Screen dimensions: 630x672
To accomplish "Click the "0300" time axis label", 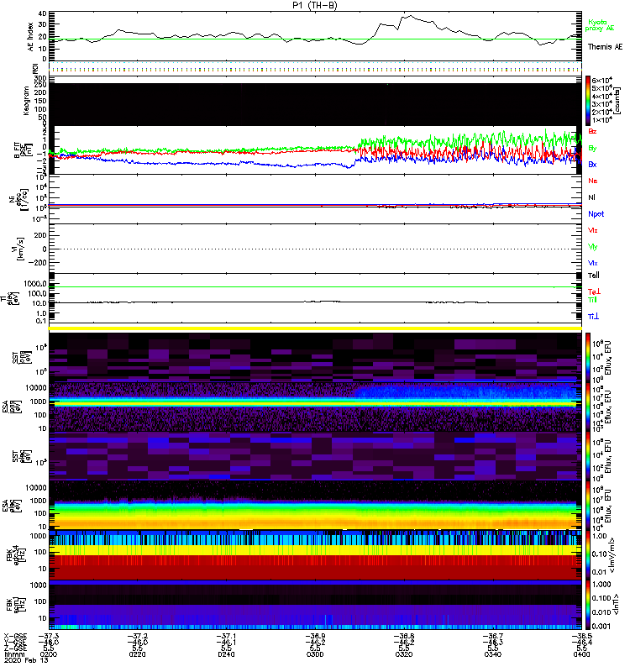I will (315, 654).
